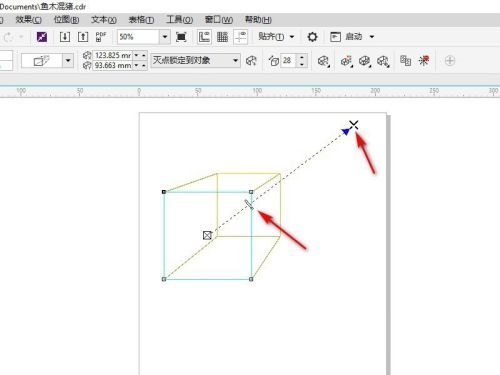The image size is (500, 375).
Task: Click the horizontal ruler at top
Action: click(x=250, y=92)
